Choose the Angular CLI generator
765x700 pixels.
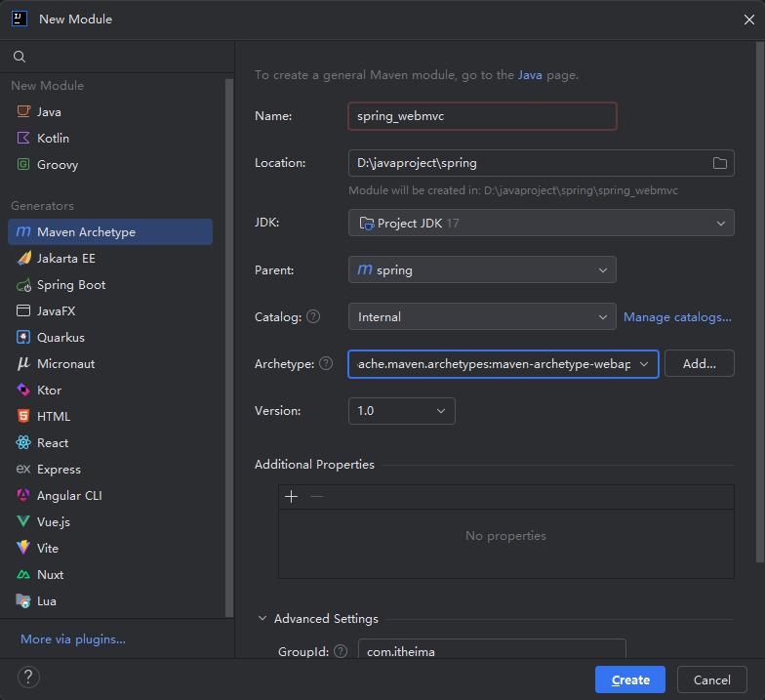pos(110,496)
